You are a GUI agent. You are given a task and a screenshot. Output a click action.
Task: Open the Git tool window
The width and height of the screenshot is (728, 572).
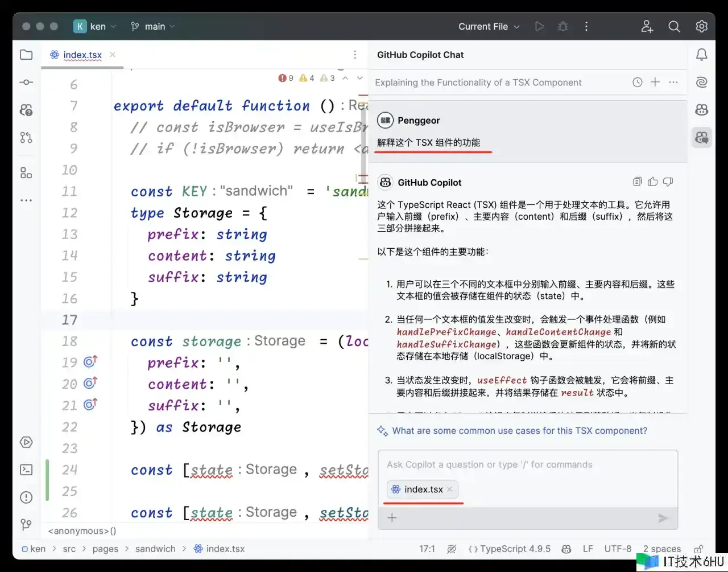point(26,524)
